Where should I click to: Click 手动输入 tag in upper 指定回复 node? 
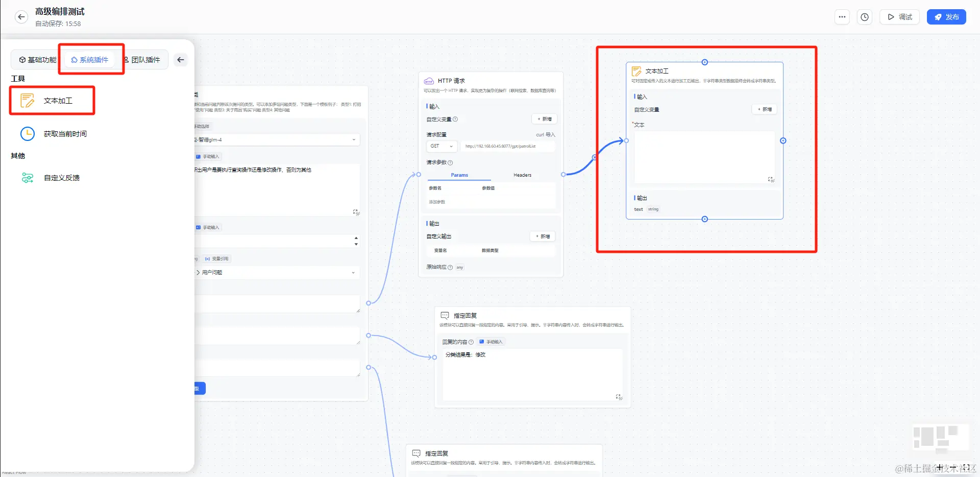pos(492,342)
